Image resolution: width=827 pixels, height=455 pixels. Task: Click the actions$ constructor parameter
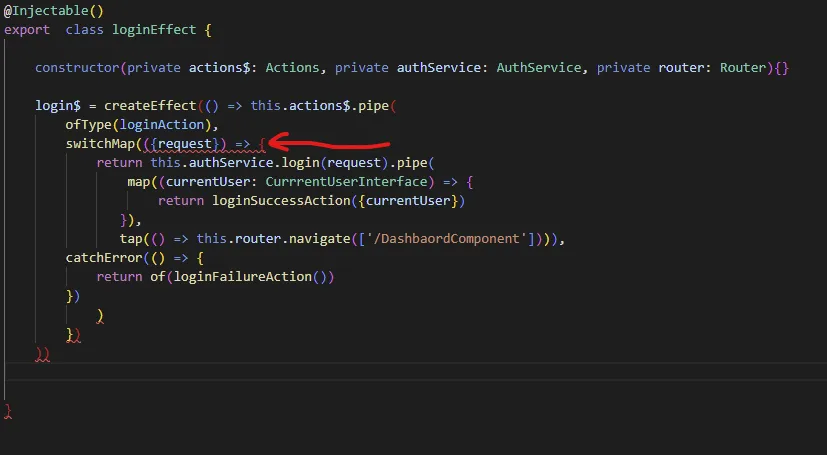tap(219, 67)
